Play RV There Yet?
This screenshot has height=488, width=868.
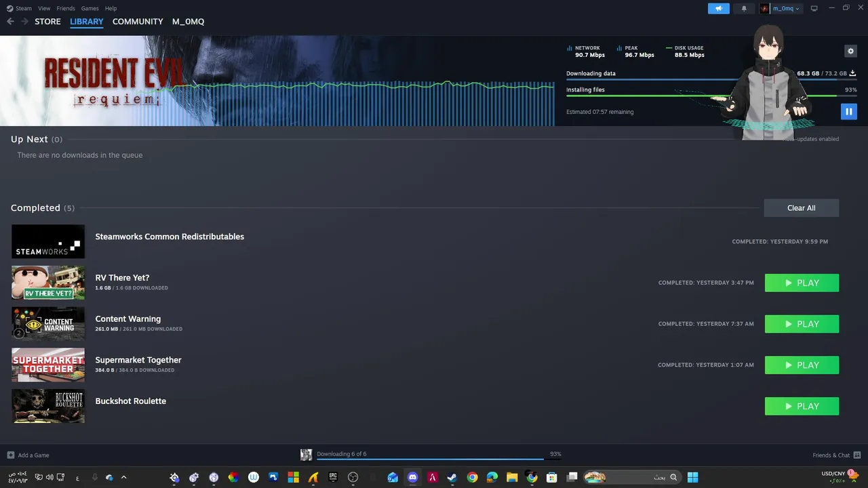point(802,283)
